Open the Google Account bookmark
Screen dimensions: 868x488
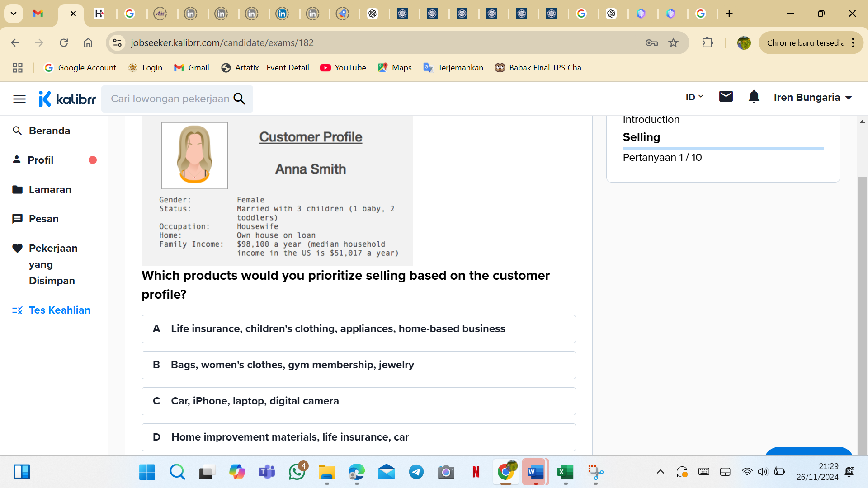tap(80, 68)
